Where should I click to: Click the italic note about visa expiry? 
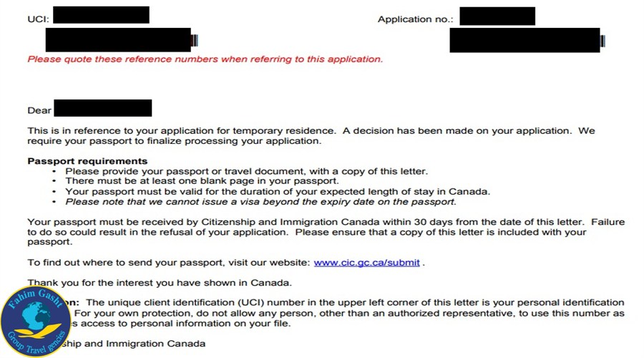pos(260,203)
